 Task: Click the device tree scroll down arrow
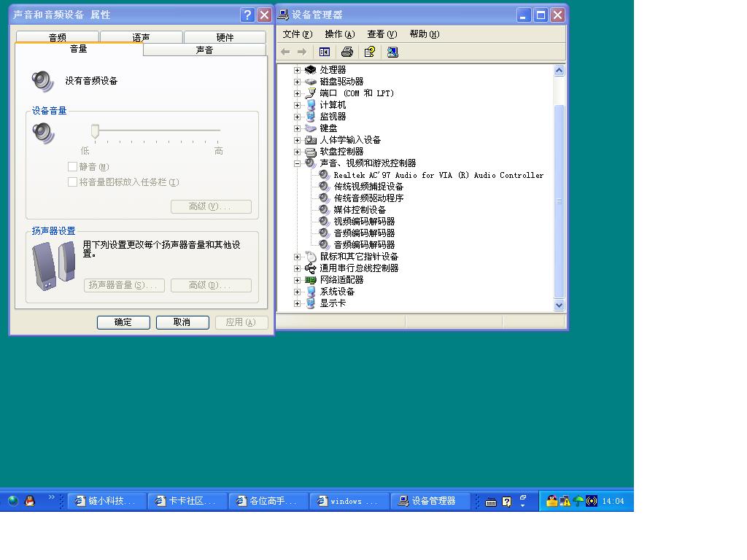pyautogui.click(x=560, y=306)
